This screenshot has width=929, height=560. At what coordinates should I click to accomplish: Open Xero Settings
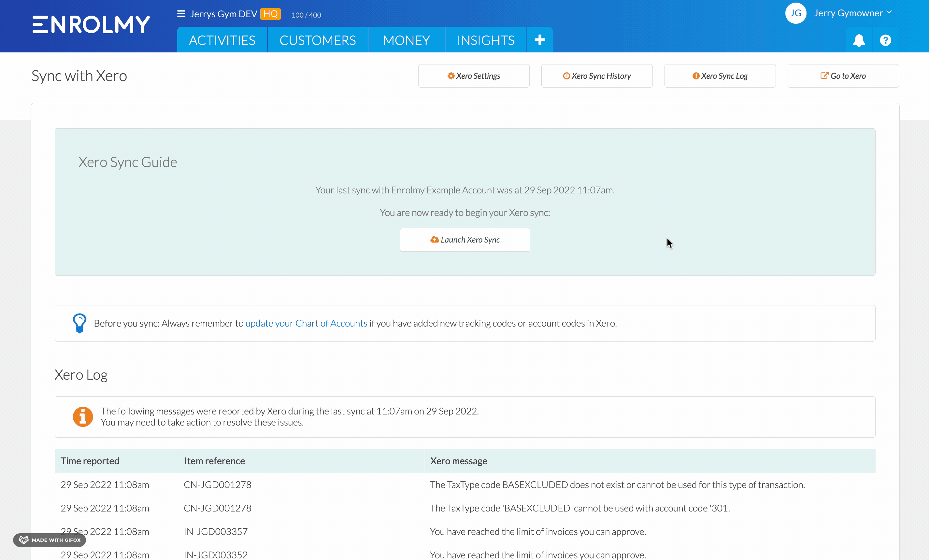pos(474,76)
